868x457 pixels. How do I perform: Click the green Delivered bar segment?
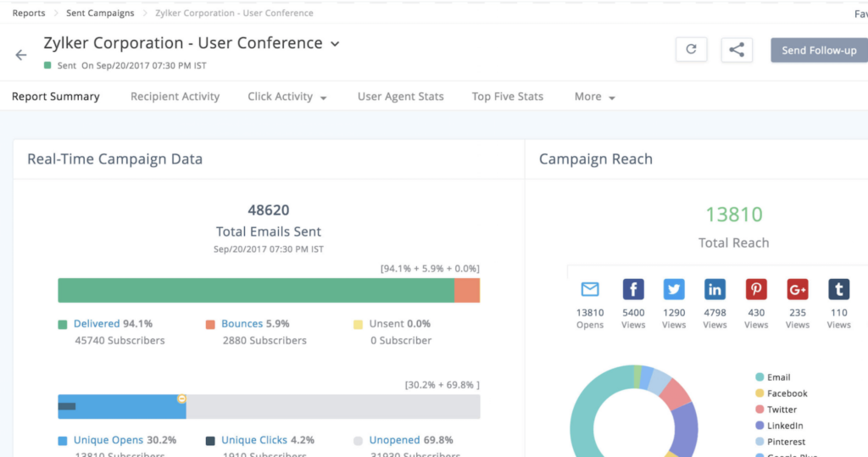(x=256, y=290)
